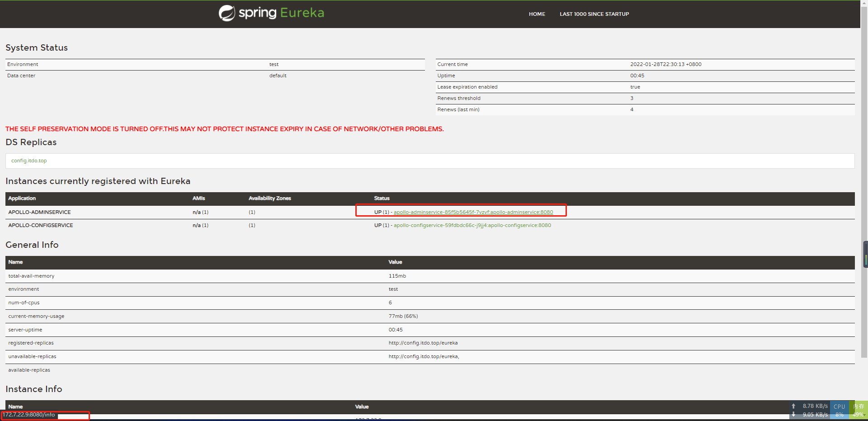Open the apollo-adminservice instance link
This screenshot has height=421, width=868.
tap(473, 212)
